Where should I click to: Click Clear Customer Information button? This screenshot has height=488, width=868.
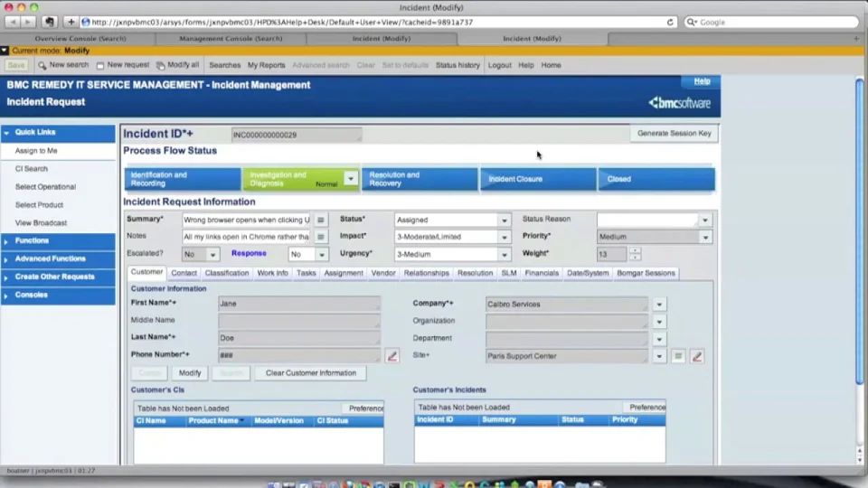310,373
